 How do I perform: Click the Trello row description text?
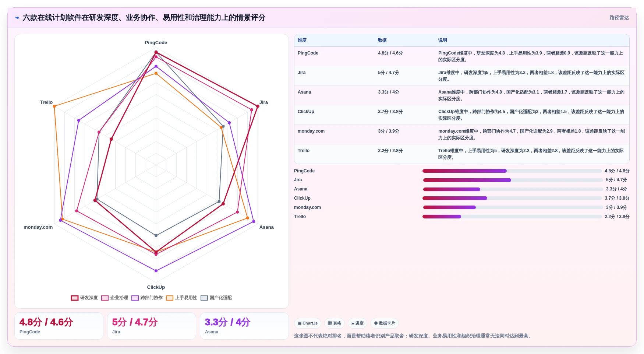531,154
